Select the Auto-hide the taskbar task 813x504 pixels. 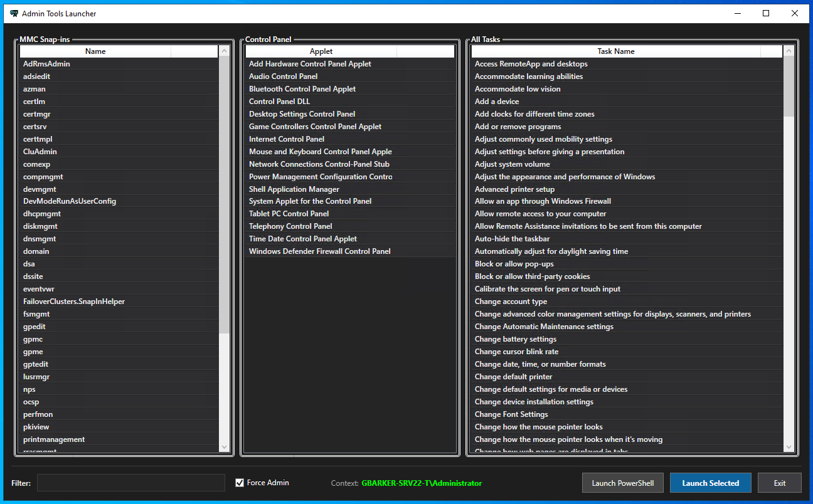(512, 239)
